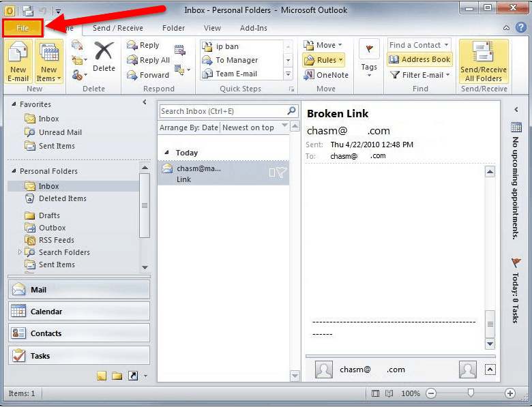532x407 pixels.
Task: Reply to the message
Action: pos(143,45)
